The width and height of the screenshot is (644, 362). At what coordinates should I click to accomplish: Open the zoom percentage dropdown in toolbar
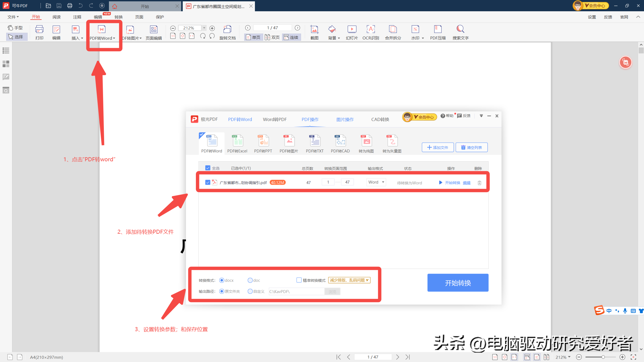204,28
